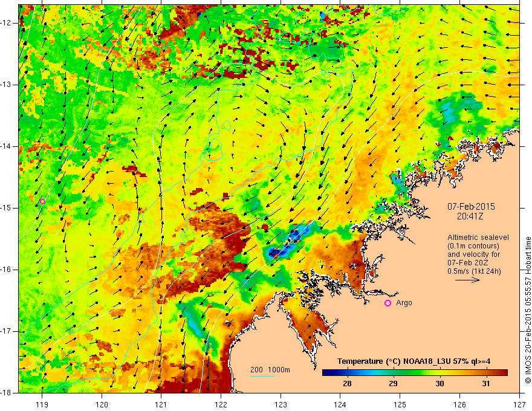Click the magenta circle marker near longitude 119
This screenshot has width=532, height=411.
[x=42, y=201]
